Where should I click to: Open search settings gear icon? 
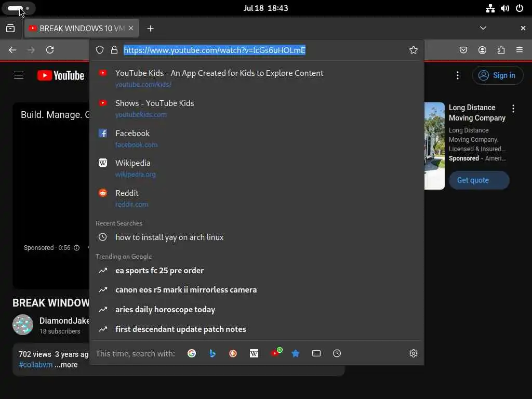coord(413,353)
